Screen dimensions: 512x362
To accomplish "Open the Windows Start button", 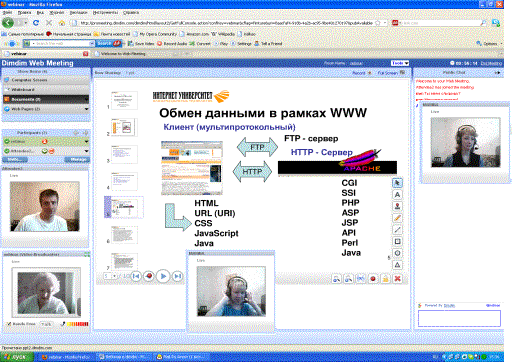I will [16, 357].
